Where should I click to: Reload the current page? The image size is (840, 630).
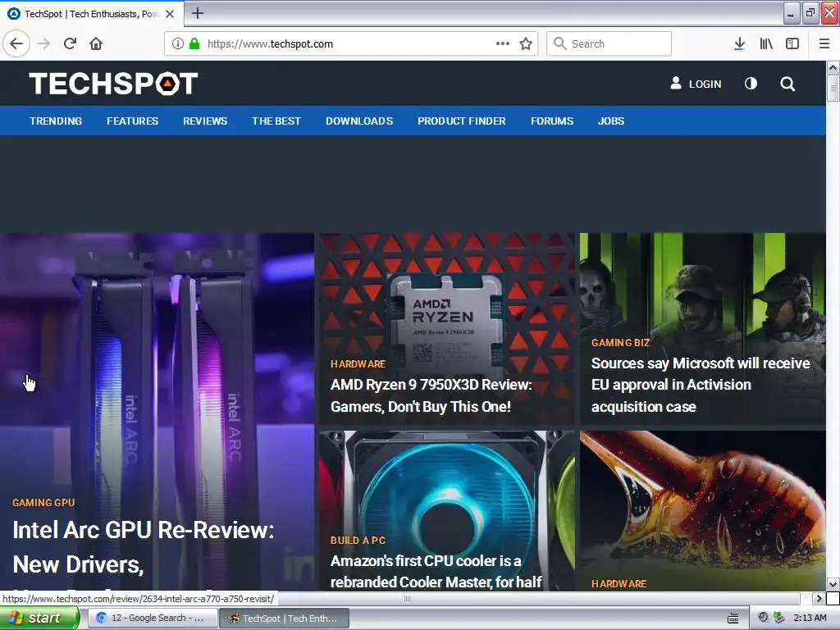pyautogui.click(x=71, y=43)
